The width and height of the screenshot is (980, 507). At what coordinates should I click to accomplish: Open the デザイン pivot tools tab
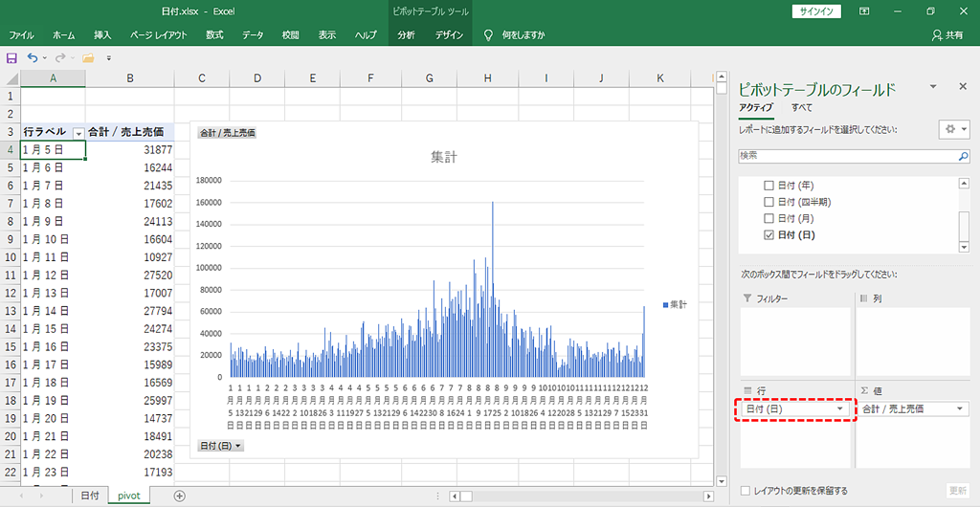[450, 35]
